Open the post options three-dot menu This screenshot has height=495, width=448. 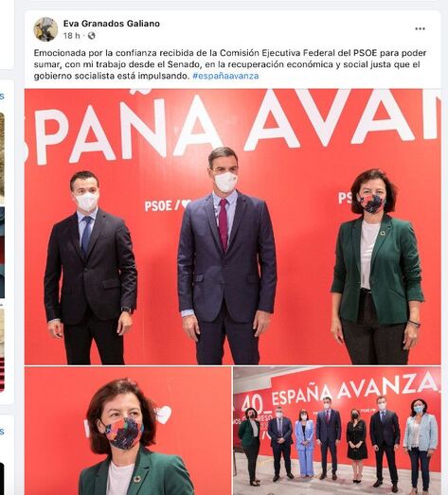[x=420, y=28]
